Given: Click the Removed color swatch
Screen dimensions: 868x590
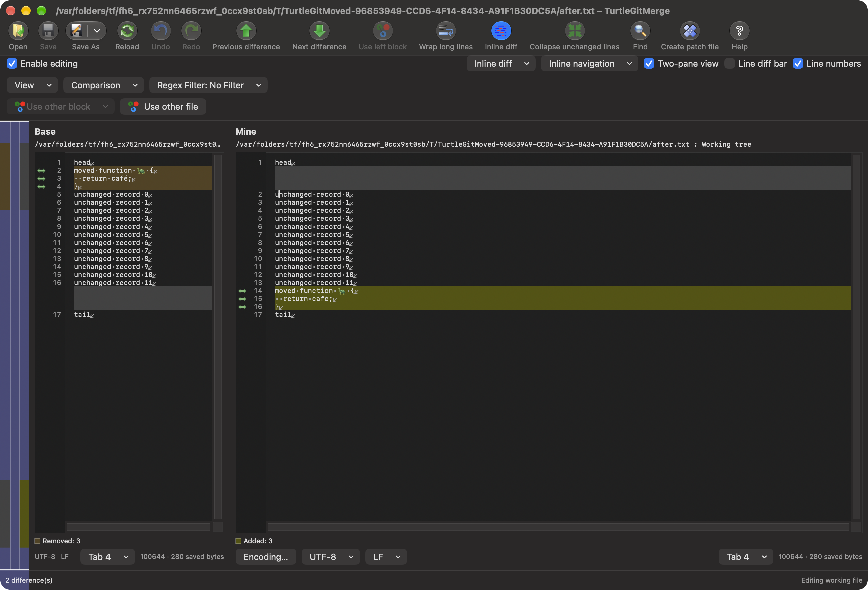Looking at the screenshot, I should (x=37, y=541).
